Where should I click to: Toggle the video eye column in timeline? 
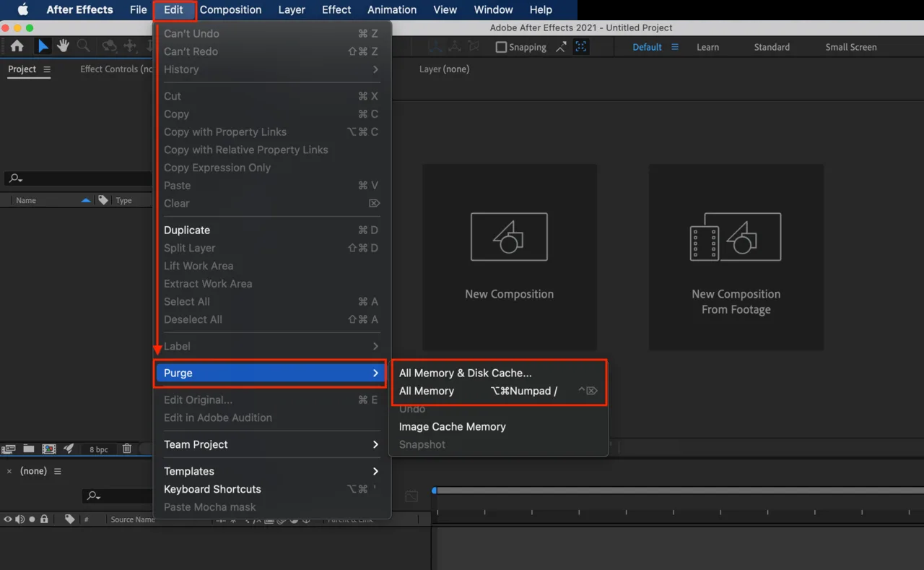pos(8,519)
